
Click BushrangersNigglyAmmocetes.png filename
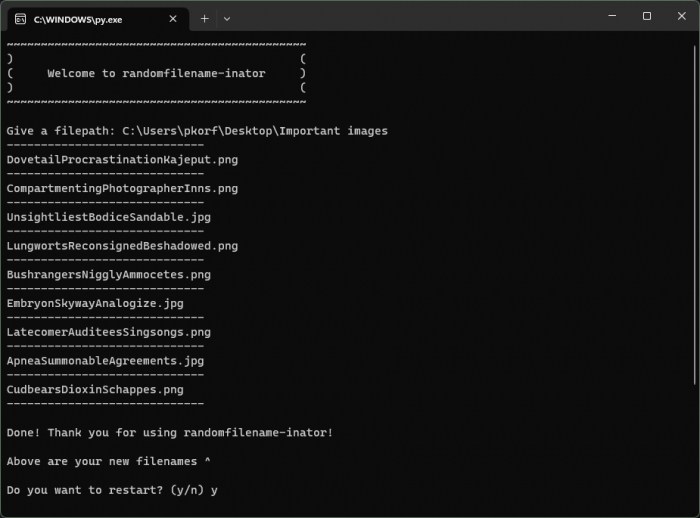(108, 275)
